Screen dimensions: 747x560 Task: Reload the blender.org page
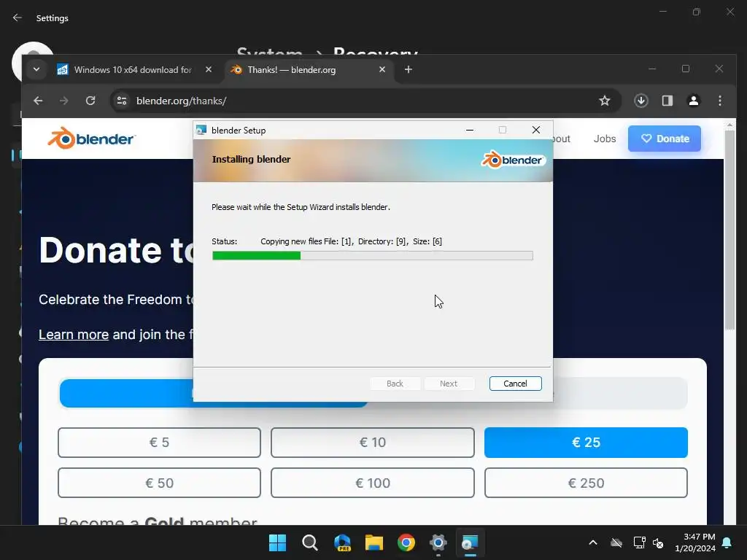click(x=90, y=101)
